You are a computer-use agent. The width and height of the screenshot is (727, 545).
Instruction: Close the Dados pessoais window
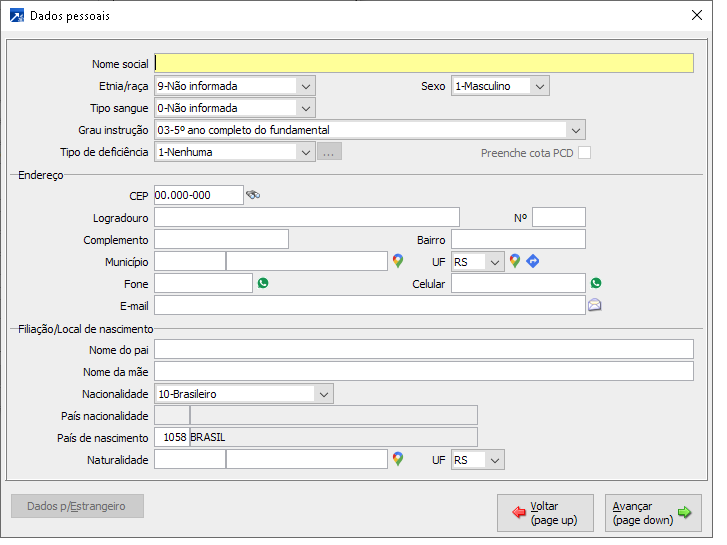[696, 15]
